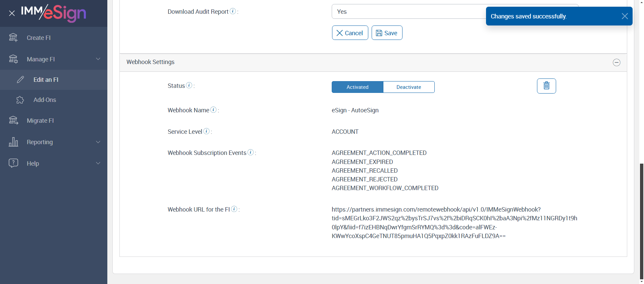
Task: Click the page vertical scrollbar
Action: coord(642,221)
